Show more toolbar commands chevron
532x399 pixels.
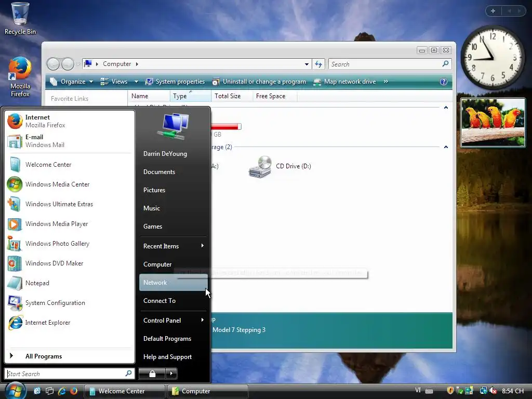(386, 82)
